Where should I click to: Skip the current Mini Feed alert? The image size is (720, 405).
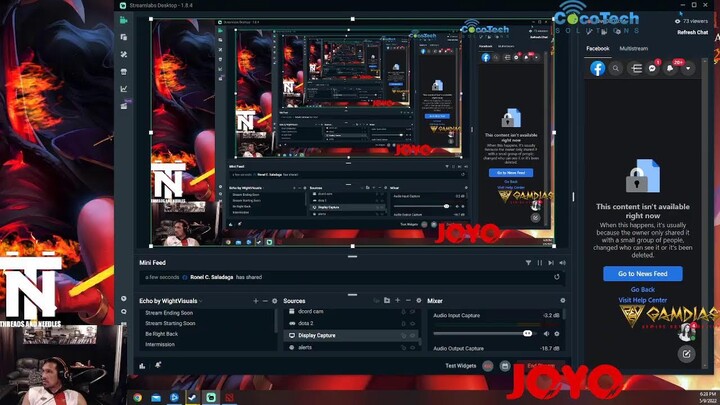[x=551, y=263]
